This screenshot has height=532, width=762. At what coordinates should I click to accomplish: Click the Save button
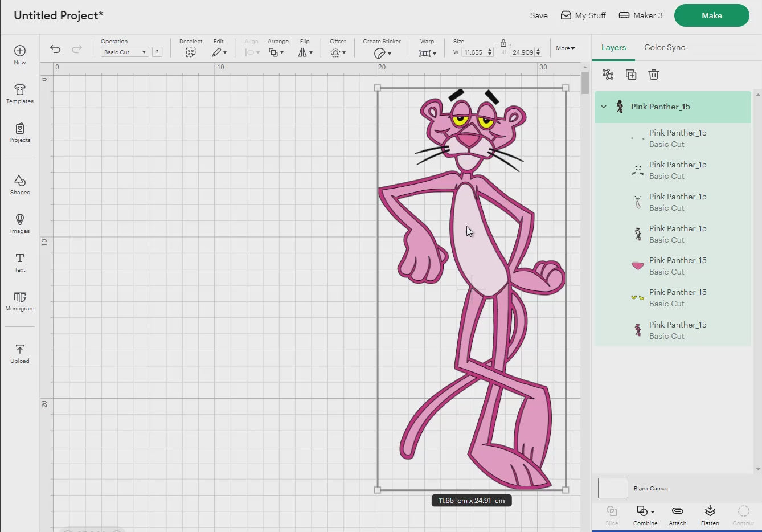(539, 15)
